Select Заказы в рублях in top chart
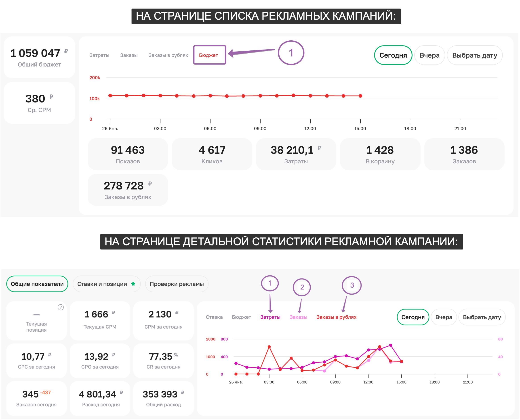 tap(168, 55)
